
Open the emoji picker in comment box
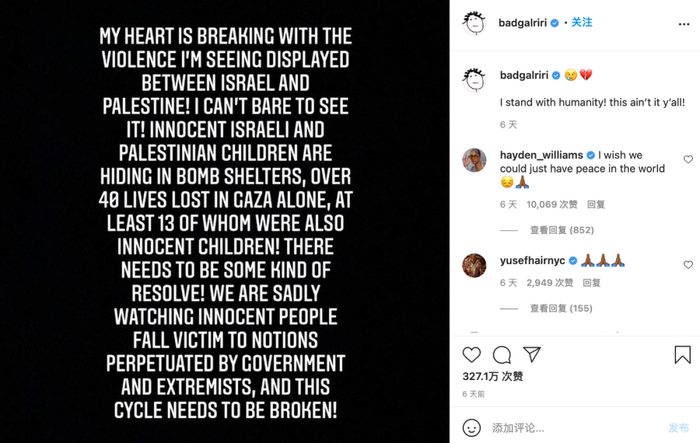coord(472,427)
